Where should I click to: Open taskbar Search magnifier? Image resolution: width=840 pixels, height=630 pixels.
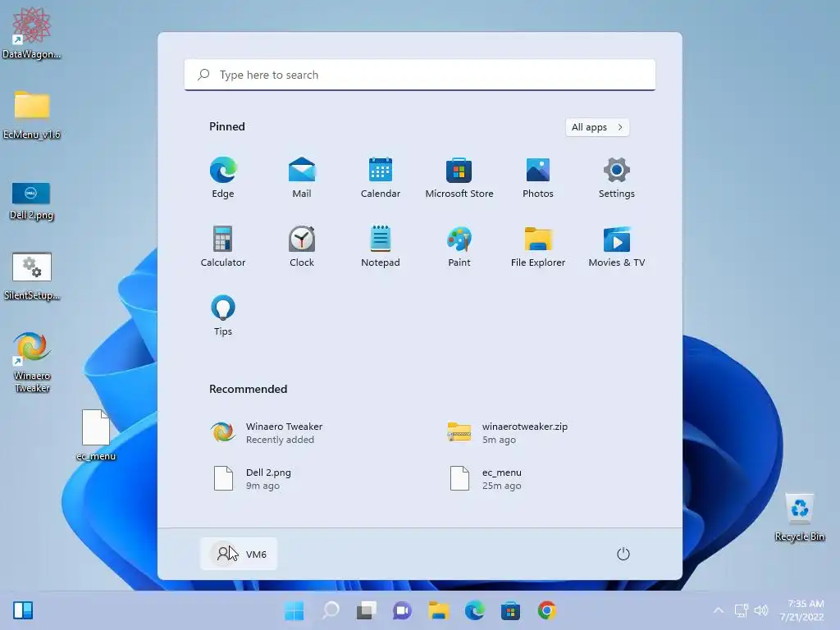click(x=330, y=610)
